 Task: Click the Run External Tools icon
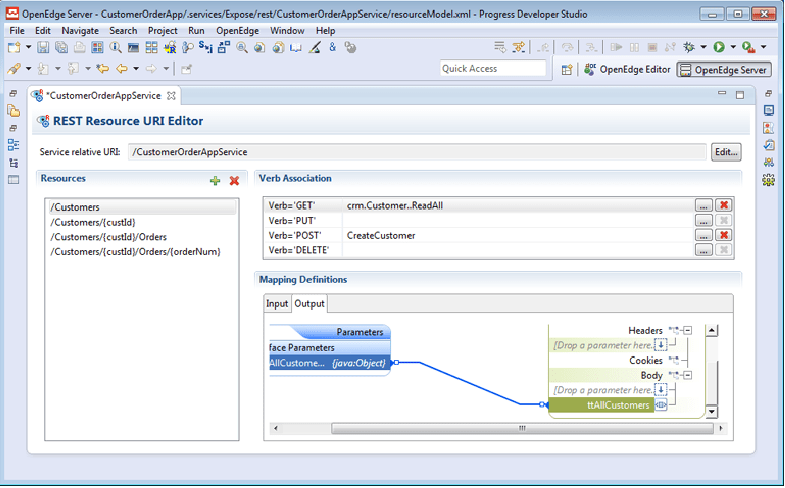[748, 47]
